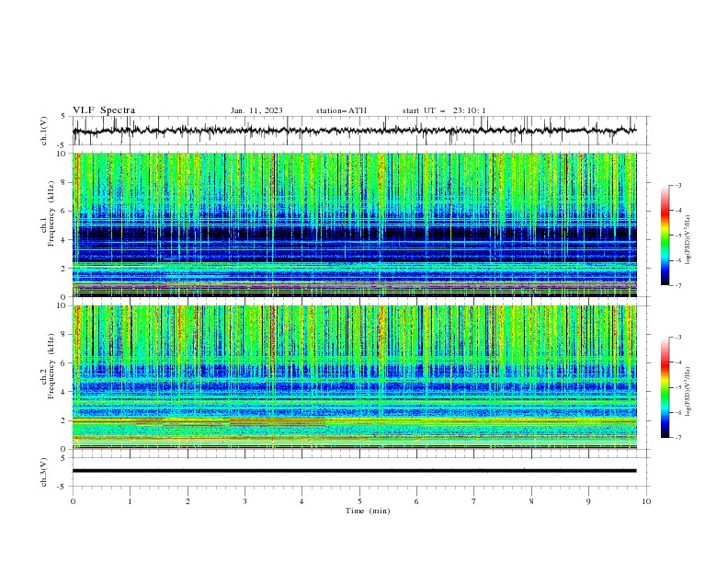Image resolution: width=728 pixels, height=563 pixels.
Task: Click inside the ch.1 spectrogram panel
Action: 354,224
